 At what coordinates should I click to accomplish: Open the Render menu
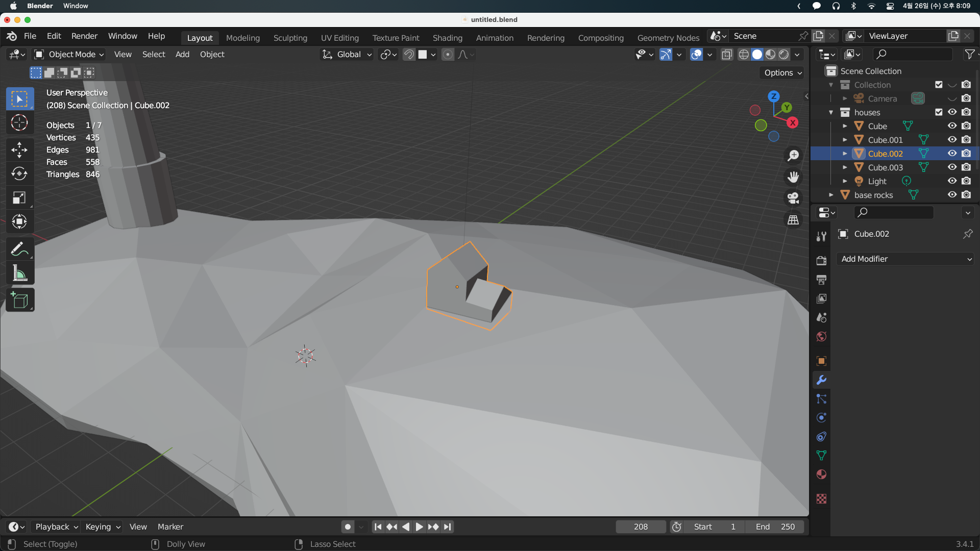point(84,36)
